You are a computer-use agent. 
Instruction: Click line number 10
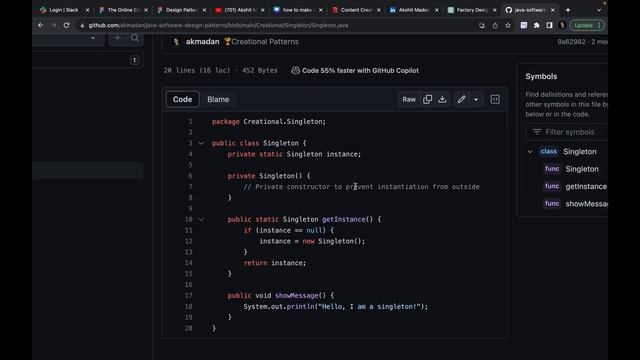click(x=188, y=220)
